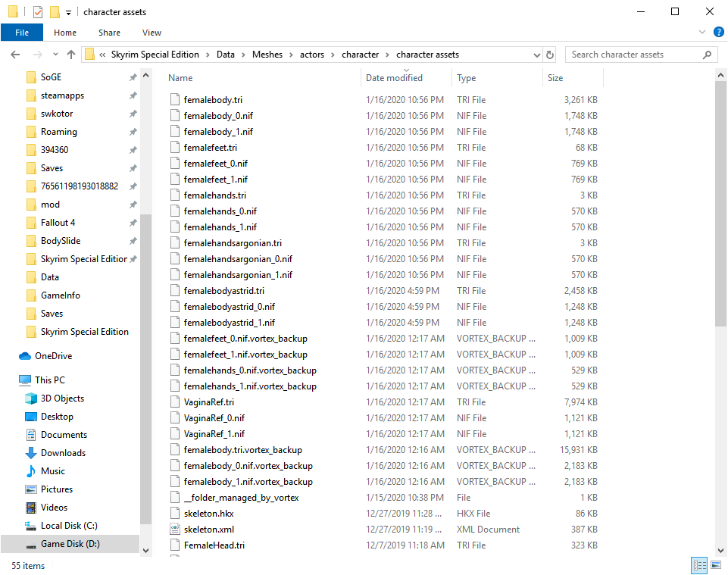Open Music in navigation pane
Screen dimensions: 728x575
[x=53, y=471]
